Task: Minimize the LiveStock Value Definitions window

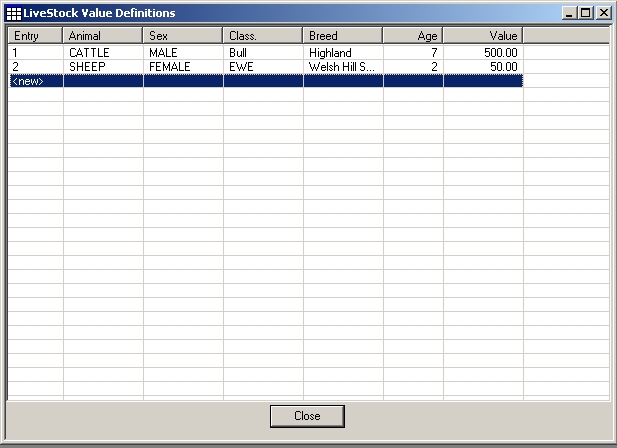Action: pyautogui.click(x=570, y=13)
